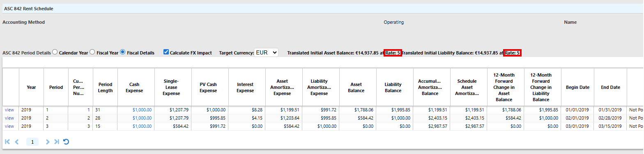Sort by Period Length column header
Image resolution: width=644 pixels, height=154 pixels.
pos(105,87)
